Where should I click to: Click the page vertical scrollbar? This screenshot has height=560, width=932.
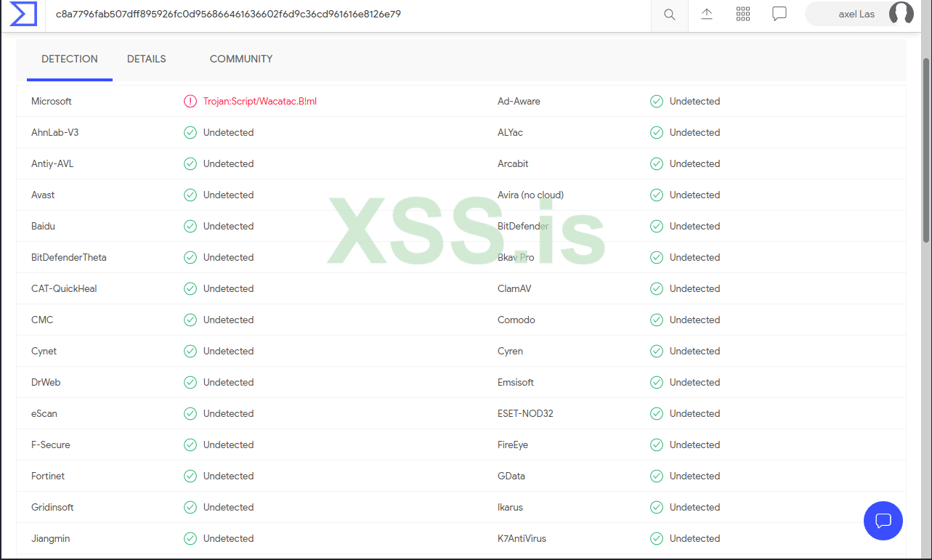(926, 150)
